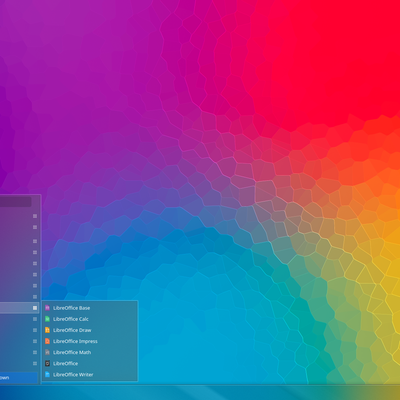The width and height of the screenshot is (400, 400).
Task: Open LibreOffice Math from the submenu
Action: point(90,352)
